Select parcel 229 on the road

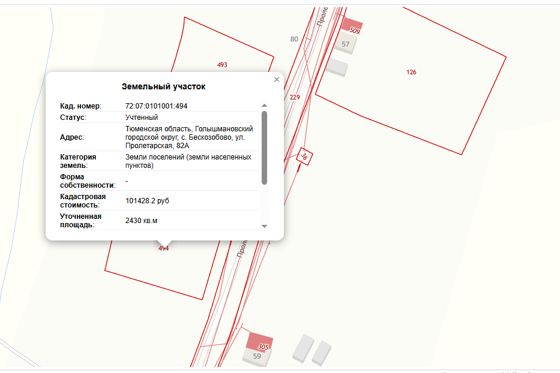pos(295,97)
